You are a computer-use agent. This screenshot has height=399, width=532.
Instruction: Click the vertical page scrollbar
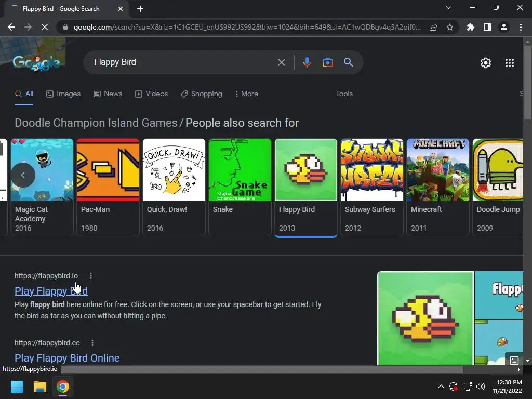(x=527, y=82)
